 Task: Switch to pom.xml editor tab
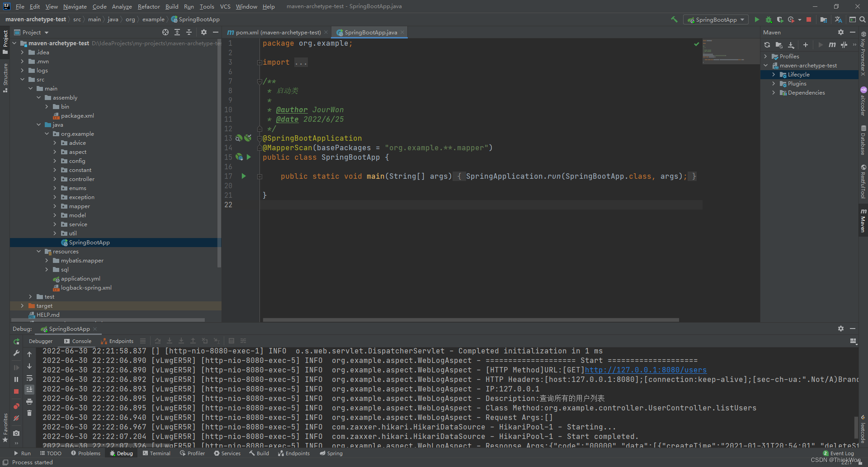(x=278, y=32)
